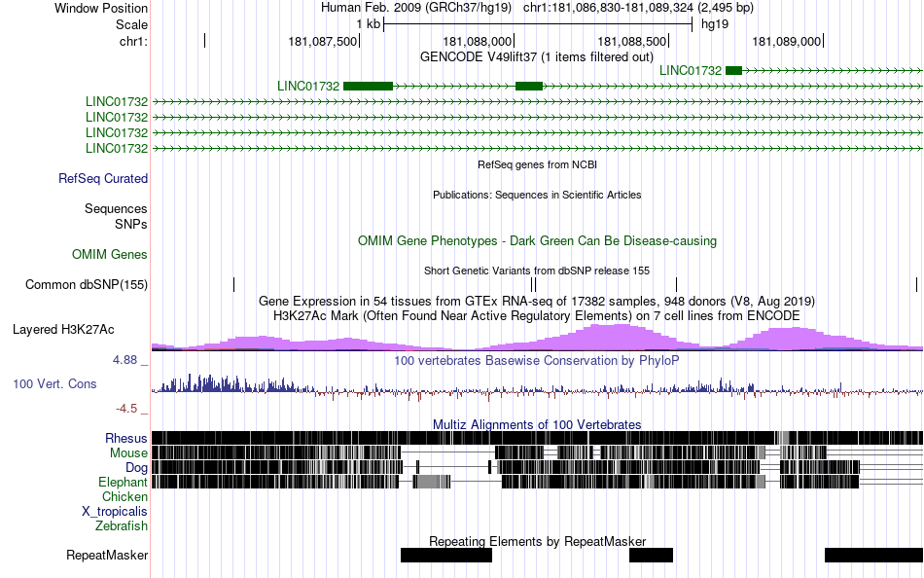Open Short Genetic Variants from dbSNP title
The image size is (924, 578).
(537, 271)
